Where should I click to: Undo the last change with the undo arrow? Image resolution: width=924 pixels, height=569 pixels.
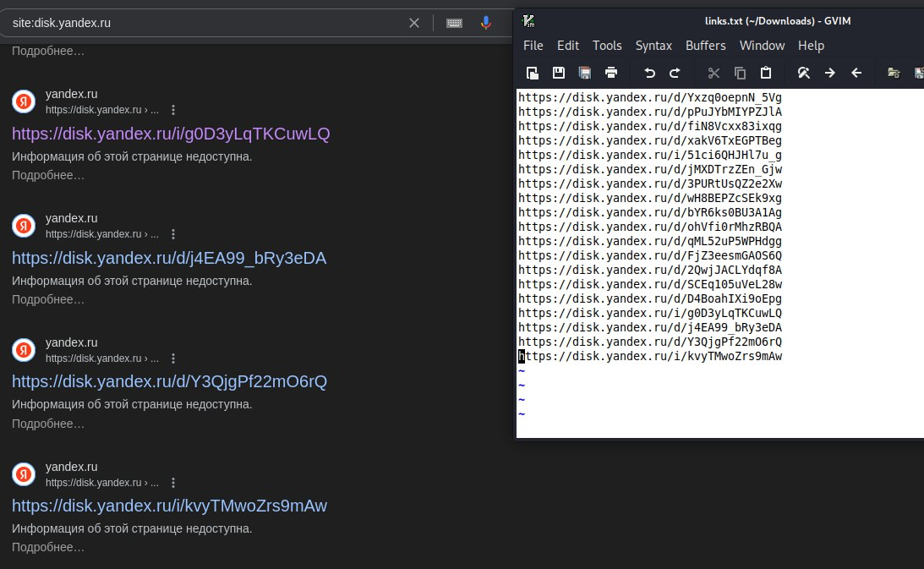649,73
